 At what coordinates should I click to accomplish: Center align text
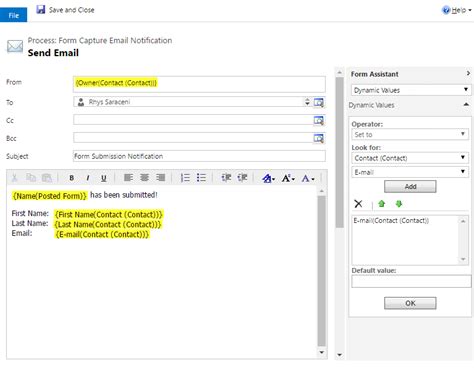click(144, 178)
